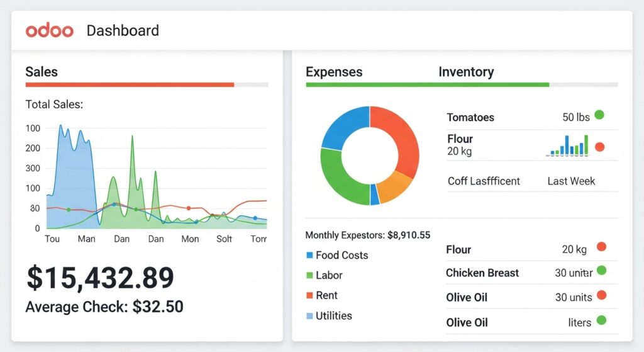Open the Flour mini bar chart
Viewport: 644px width, 352px height.
(569, 145)
